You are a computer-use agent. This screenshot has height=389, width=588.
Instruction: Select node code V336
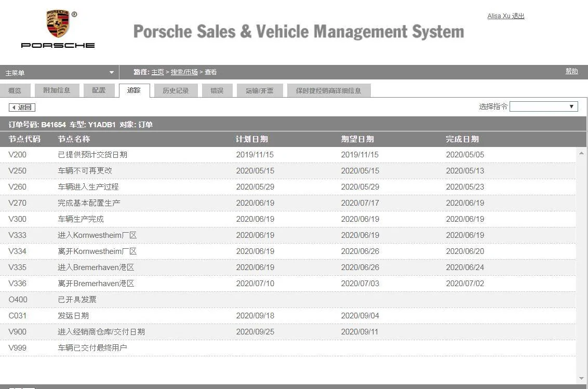[17, 284]
